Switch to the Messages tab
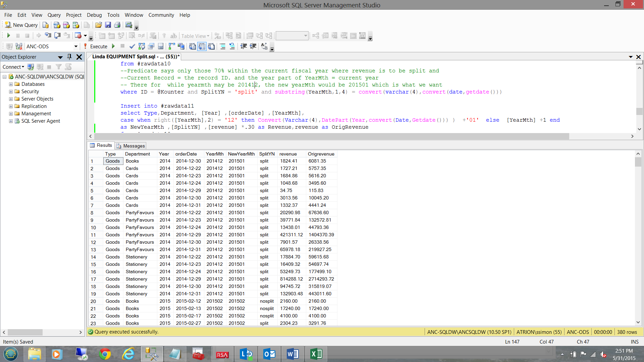The width and height of the screenshot is (644, 362). click(131, 146)
